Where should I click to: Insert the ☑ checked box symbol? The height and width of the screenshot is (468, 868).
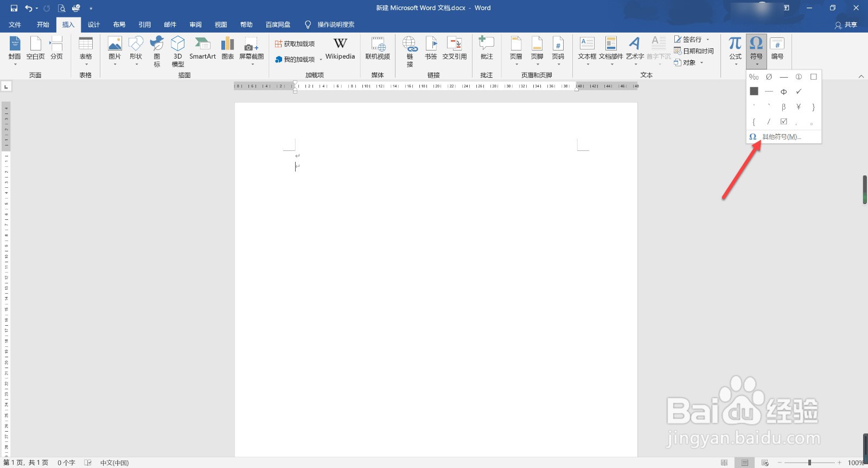(x=783, y=122)
